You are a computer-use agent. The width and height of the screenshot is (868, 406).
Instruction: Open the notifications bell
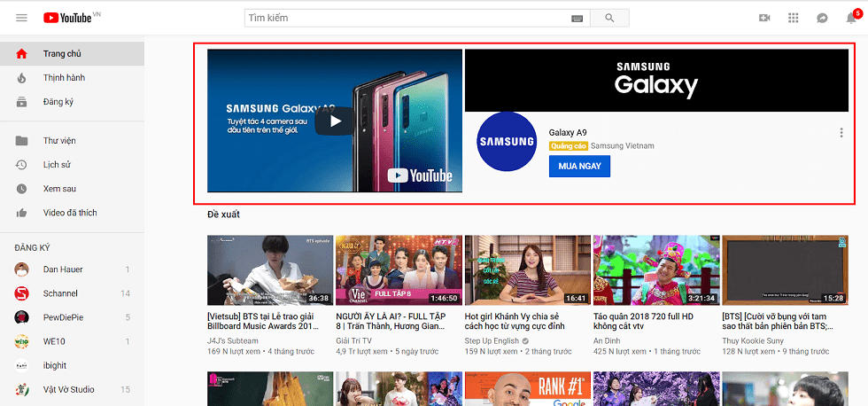(850, 18)
